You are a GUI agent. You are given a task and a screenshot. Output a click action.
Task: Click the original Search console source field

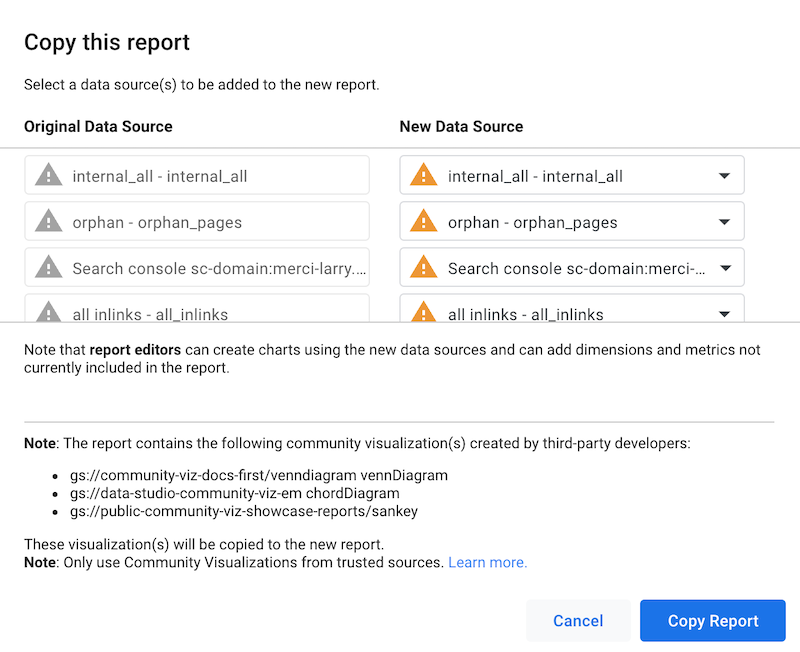point(210,268)
